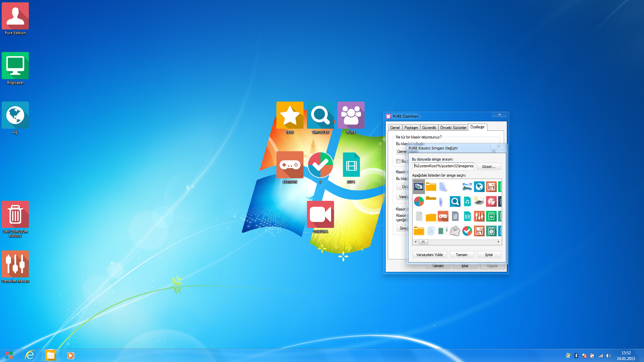
Task: Select the green wifi drive icon
Action: (x=491, y=216)
